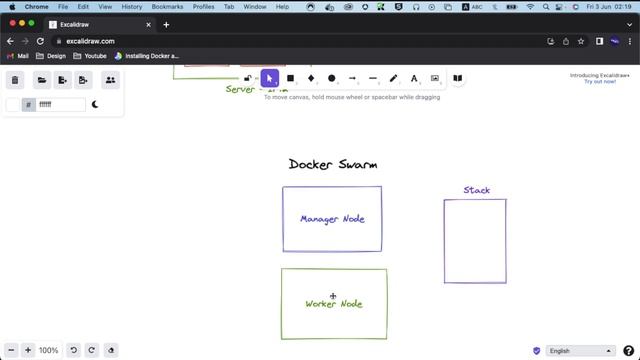The height and width of the screenshot is (360, 640).
Task: Open the Mail bookmark
Action: coord(18,56)
